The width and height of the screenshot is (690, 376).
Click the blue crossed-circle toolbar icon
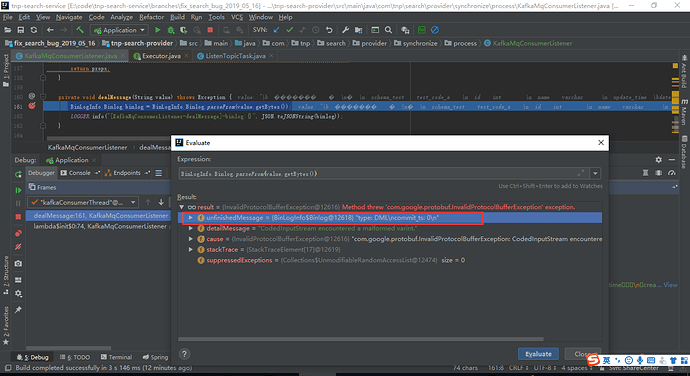coord(435,30)
